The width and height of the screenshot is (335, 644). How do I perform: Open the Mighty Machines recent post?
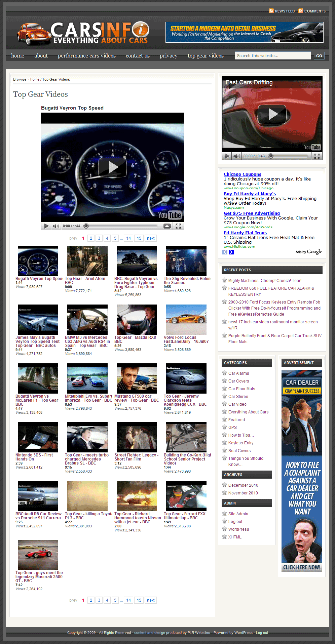265,281
